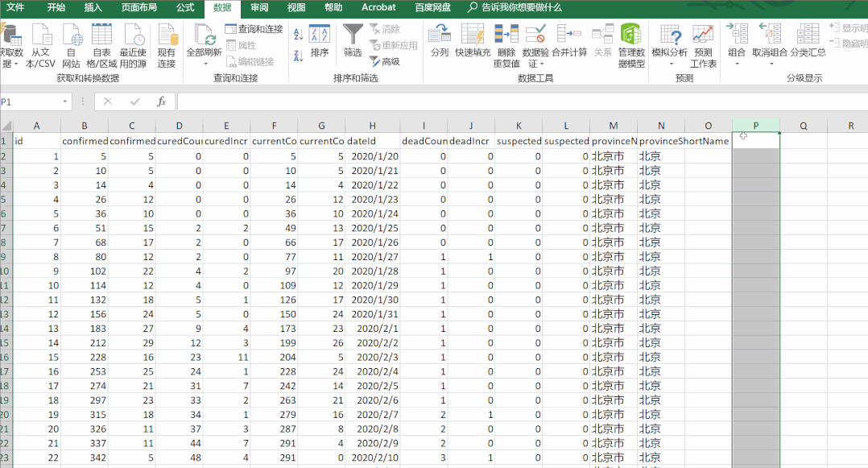Click cell with date 2020/1/31
868x468 pixels.
373,314
